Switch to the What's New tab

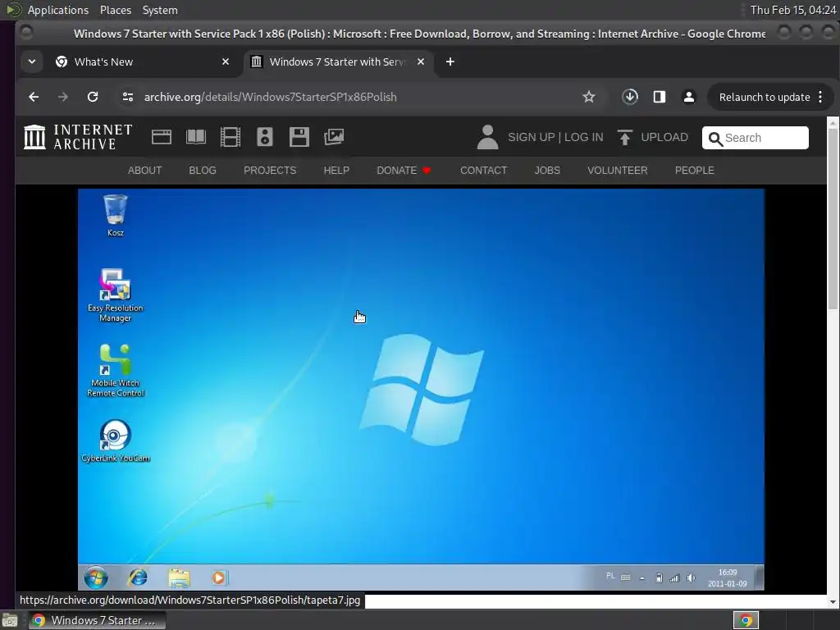point(141,62)
